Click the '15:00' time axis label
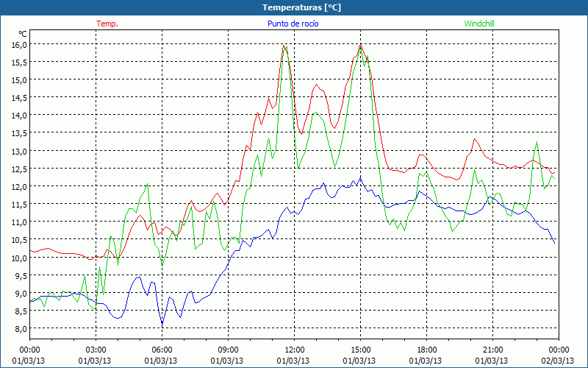This screenshot has height=368, width=588. point(360,350)
